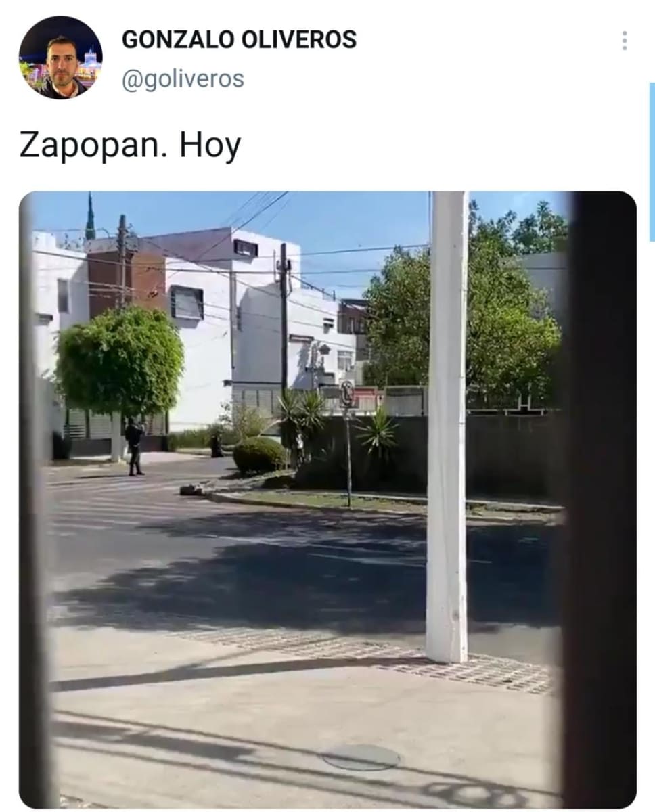Click the white building's upper window

pyautogui.click(x=246, y=248)
